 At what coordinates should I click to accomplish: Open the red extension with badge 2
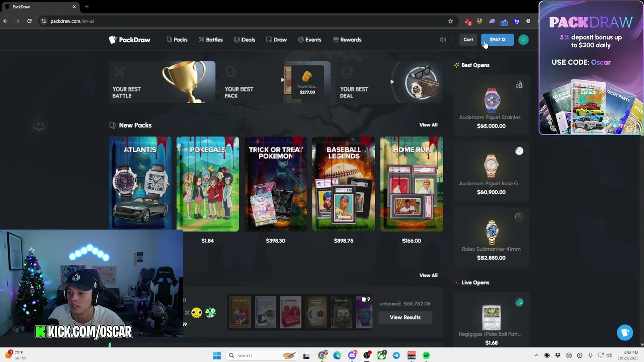tap(468, 21)
